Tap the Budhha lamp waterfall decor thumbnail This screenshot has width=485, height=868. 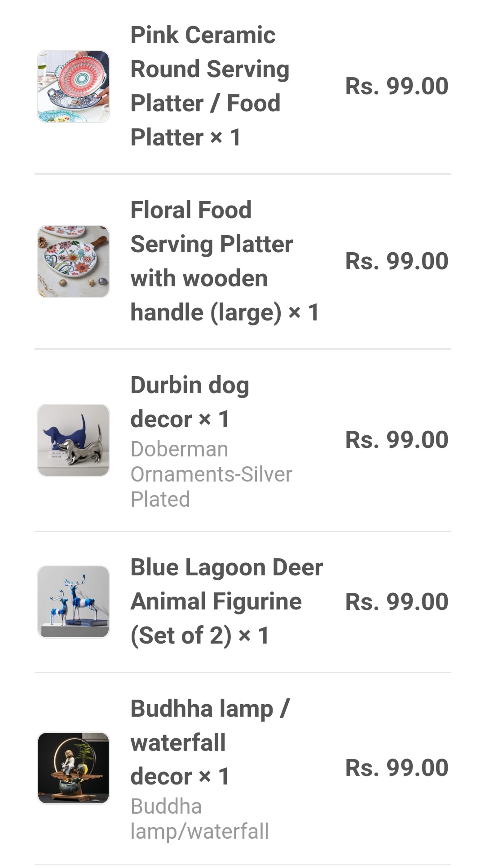tap(73, 767)
